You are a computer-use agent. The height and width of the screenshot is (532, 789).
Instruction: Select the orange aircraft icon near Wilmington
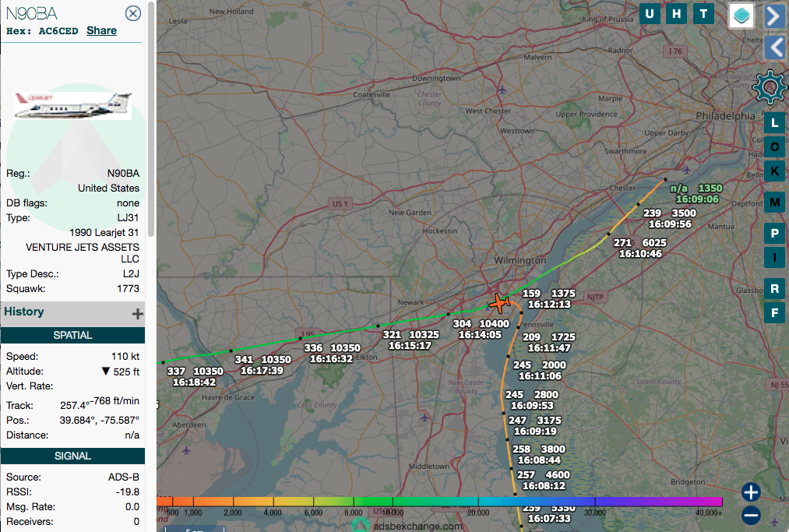[499, 304]
